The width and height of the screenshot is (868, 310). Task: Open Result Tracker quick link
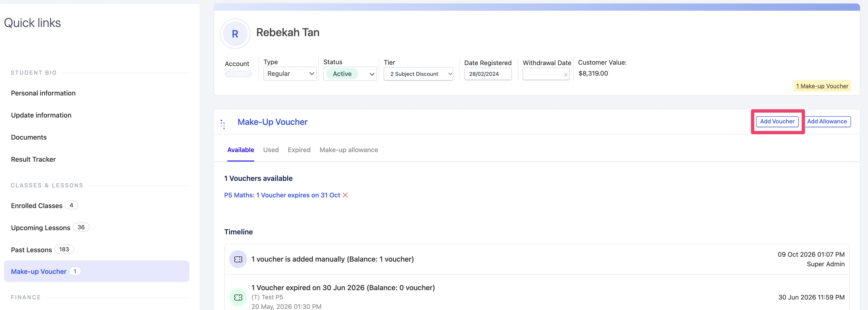[x=33, y=159]
